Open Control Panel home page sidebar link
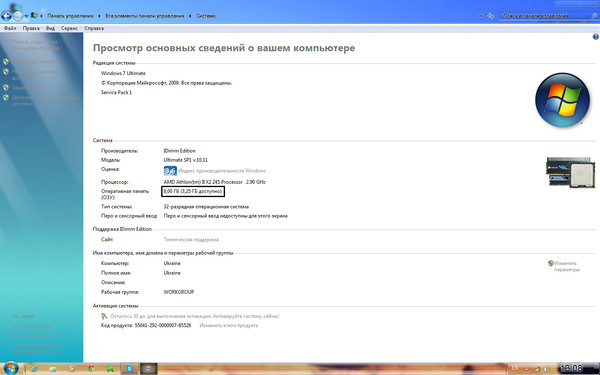 coord(35,45)
